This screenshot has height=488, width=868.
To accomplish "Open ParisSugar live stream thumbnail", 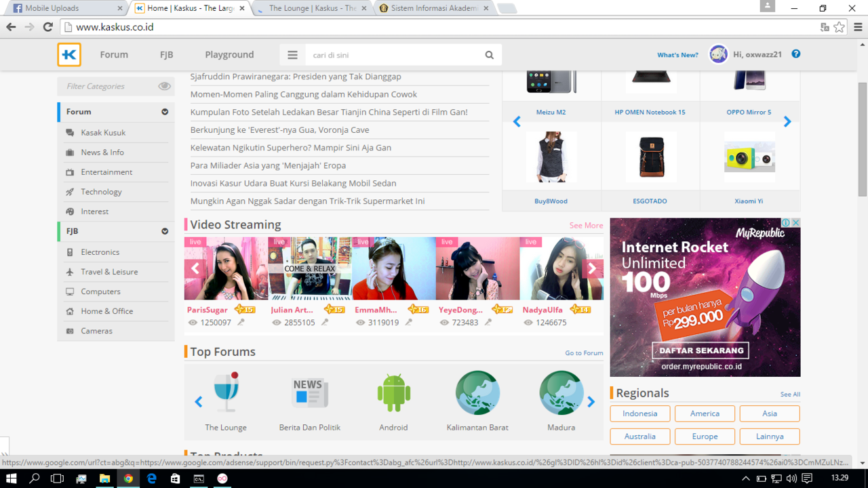I will 226,268.
